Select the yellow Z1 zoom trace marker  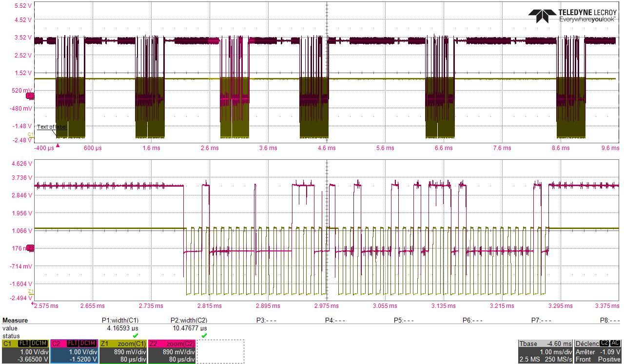tap(30, 291)
